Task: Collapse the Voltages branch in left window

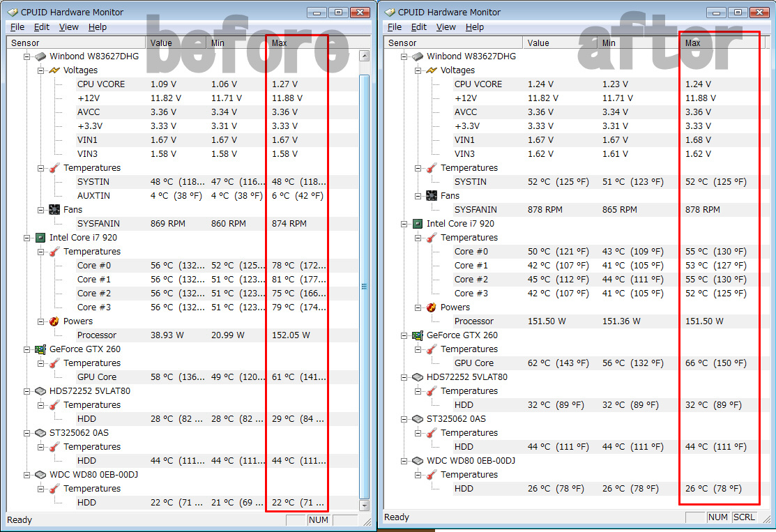Action: (41, 70)
